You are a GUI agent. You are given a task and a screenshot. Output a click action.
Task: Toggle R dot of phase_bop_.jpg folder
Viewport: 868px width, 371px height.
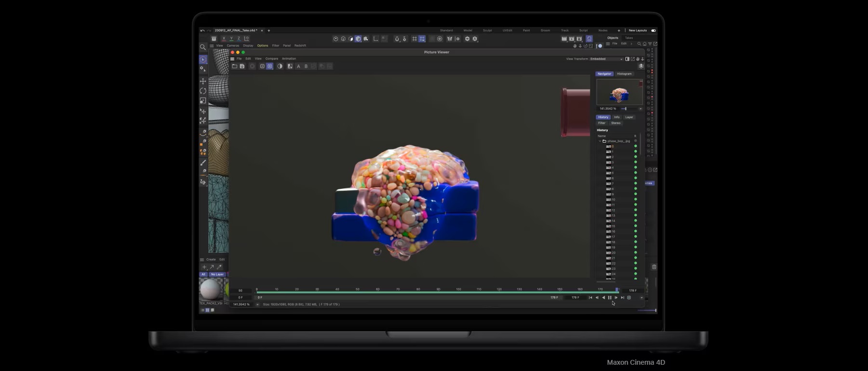pyautogui.click(x=635, y=141)
